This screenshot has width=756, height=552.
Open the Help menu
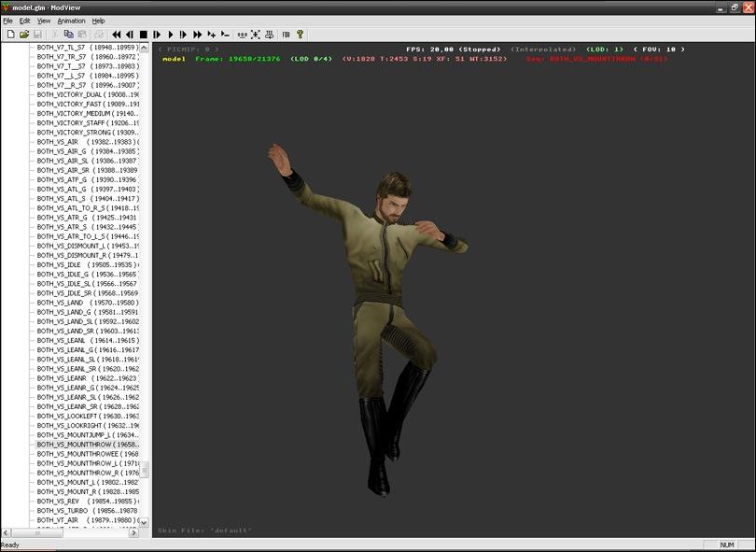(x=98, y=21)
